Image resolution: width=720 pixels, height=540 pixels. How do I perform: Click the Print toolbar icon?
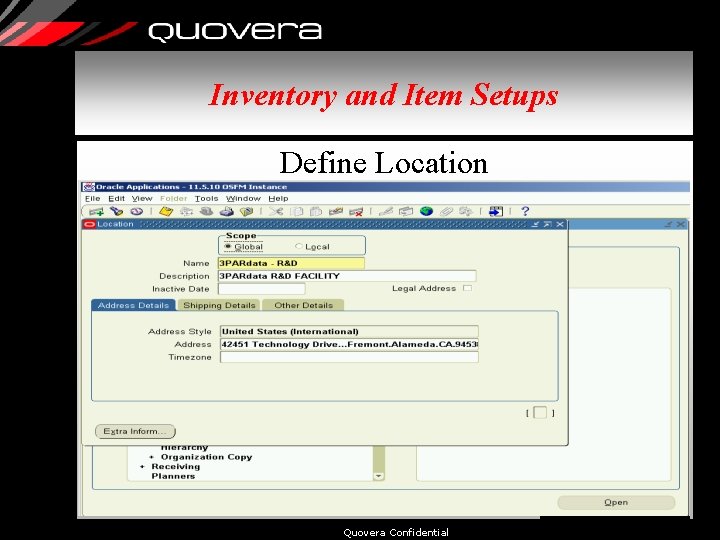227,211
